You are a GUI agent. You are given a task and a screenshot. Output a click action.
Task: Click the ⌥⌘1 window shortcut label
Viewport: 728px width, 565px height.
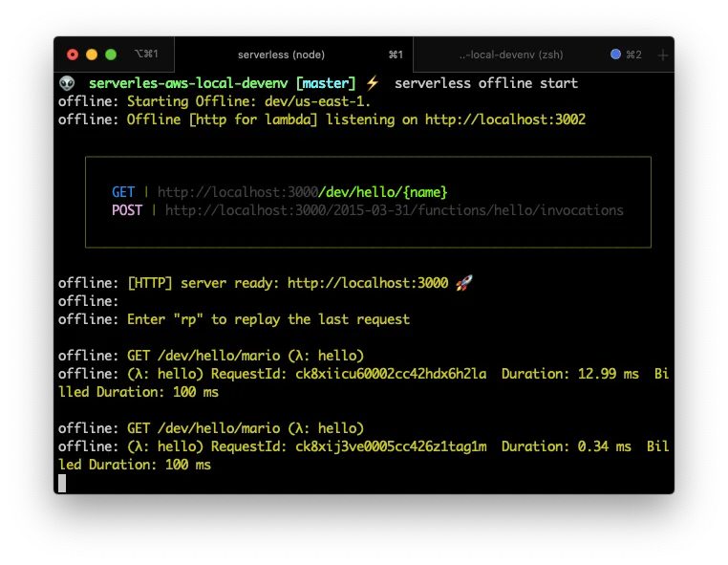(x=147, y=54)
